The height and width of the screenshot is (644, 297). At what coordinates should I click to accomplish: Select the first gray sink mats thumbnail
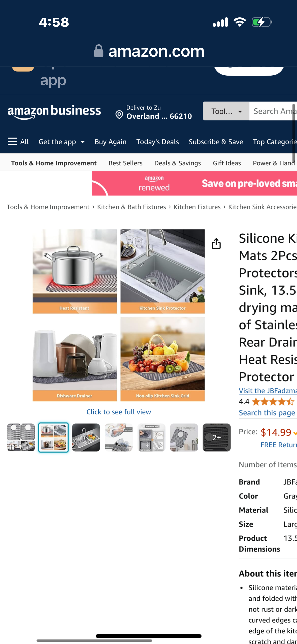[x=21, y=437]
